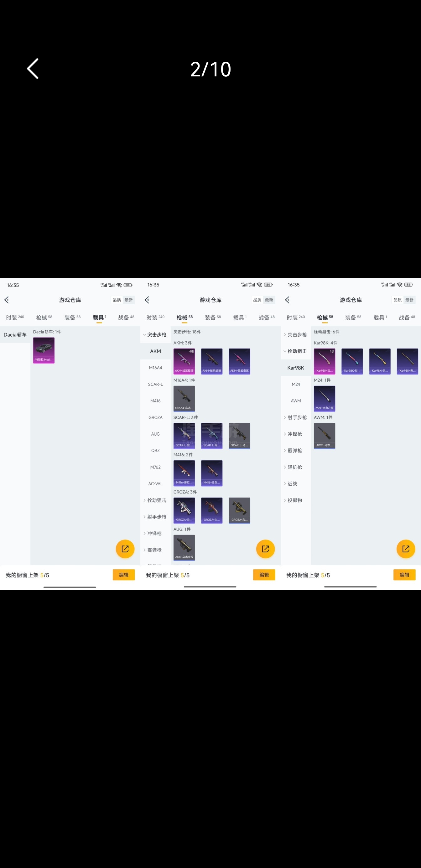421x868 pixels.
Task: Select the AWM-乌木 sniper skin thumbnail
Action: (324, 436)
